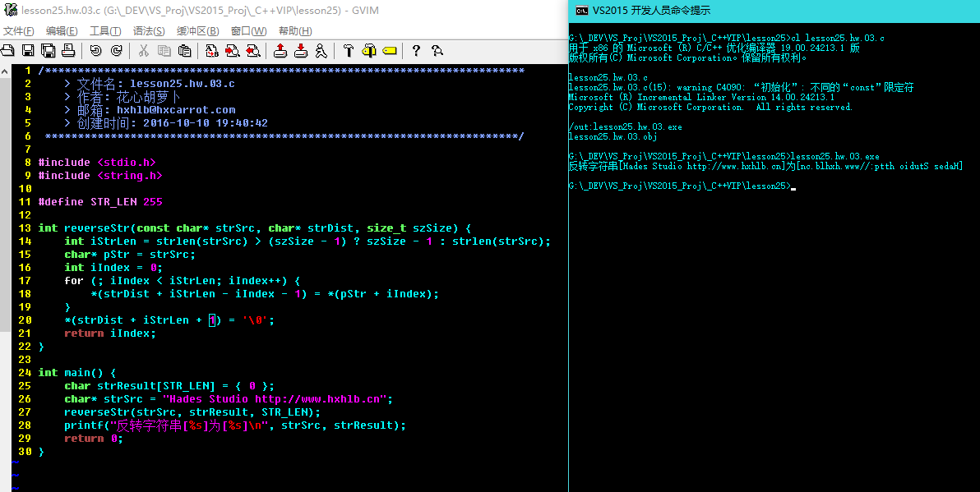Open the Find and Replace tool
This screenshot has width=980, height=492.
click(x=212, y=51)
